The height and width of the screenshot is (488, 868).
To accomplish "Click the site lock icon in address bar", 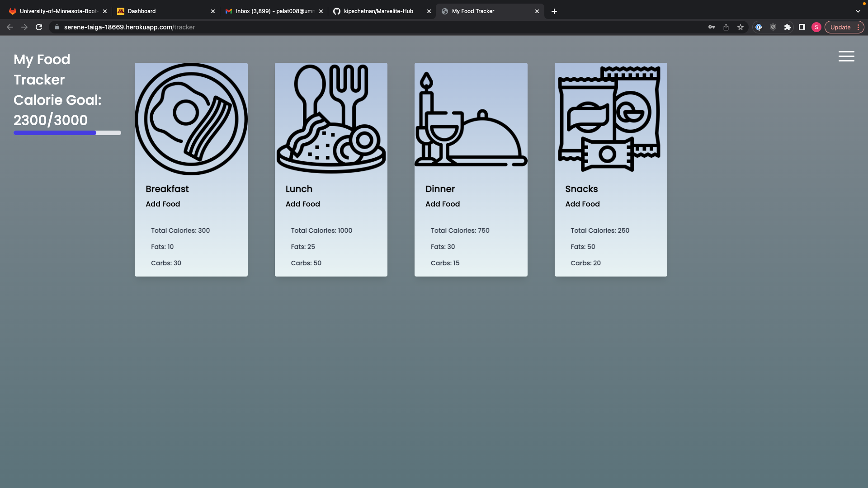I will pyautogui.click(x=57, y=27).
